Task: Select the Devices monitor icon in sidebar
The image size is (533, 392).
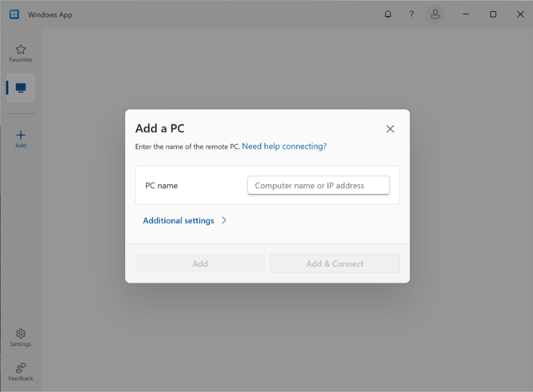Action: pos(21,88)
